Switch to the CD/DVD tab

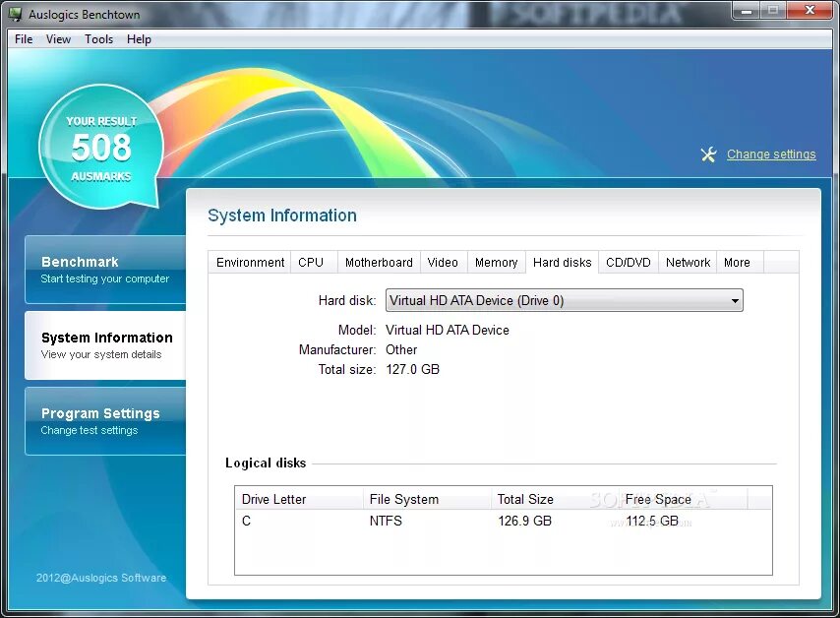[x=629, y=262]
